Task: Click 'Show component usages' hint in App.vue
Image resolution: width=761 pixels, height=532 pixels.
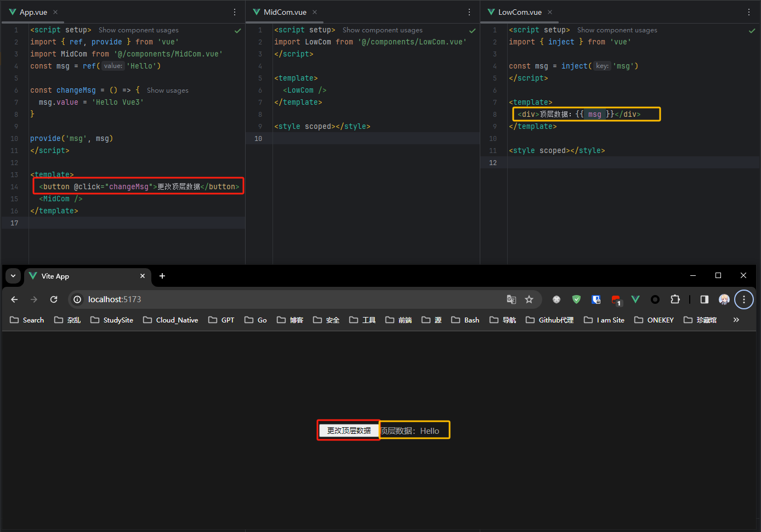Action: [139, 30]
